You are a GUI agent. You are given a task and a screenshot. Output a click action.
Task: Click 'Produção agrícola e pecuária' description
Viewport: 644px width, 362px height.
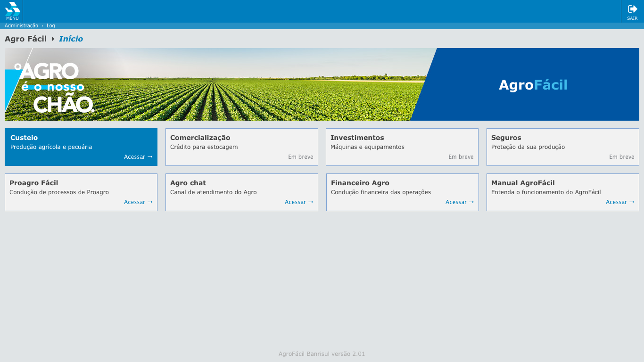51,147
